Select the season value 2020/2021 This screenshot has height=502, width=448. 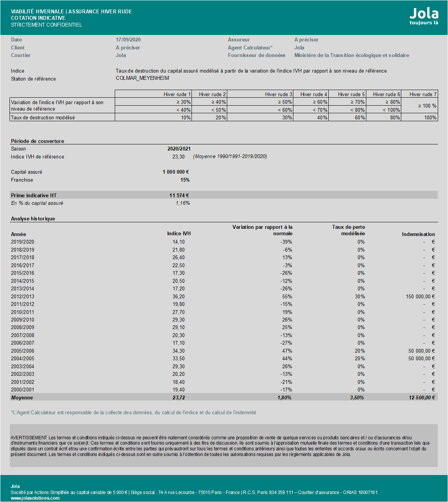179,149
